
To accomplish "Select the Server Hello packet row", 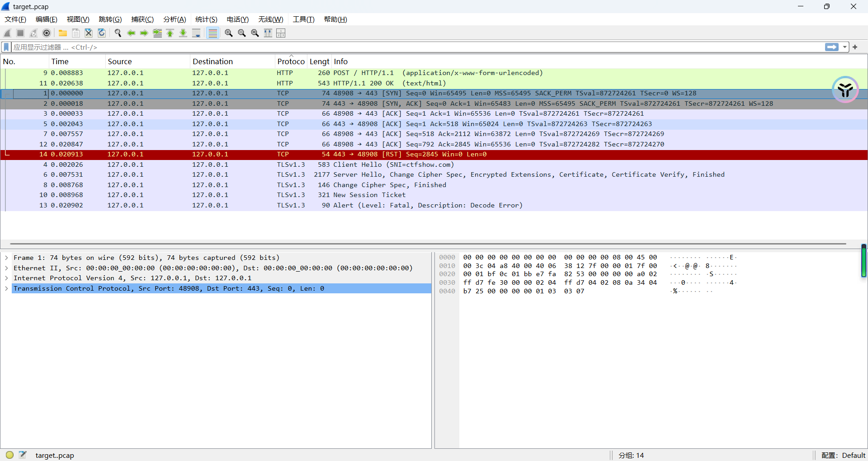I will point(434,174).
